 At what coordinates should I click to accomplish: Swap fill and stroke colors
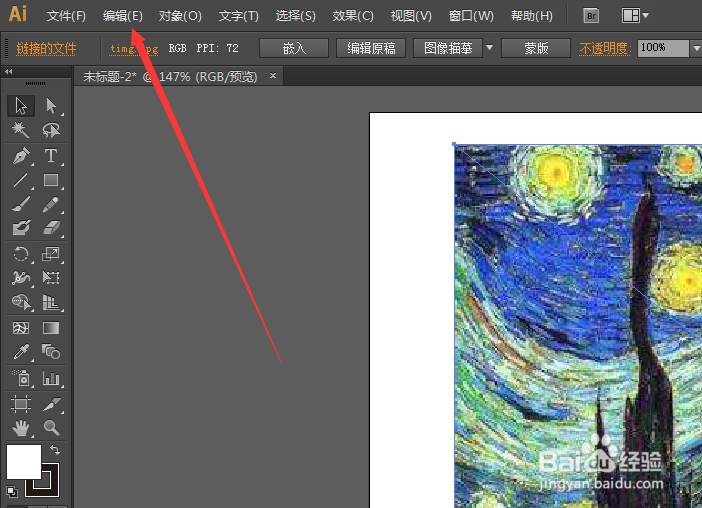pyautogui.click(x=55, y=449)
